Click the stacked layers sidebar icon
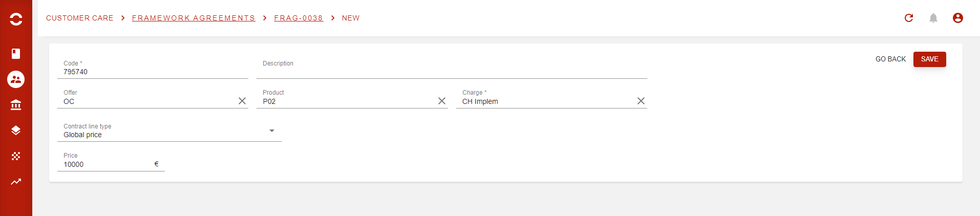Viewport: 980px width, 216px height. click(16, 131)
